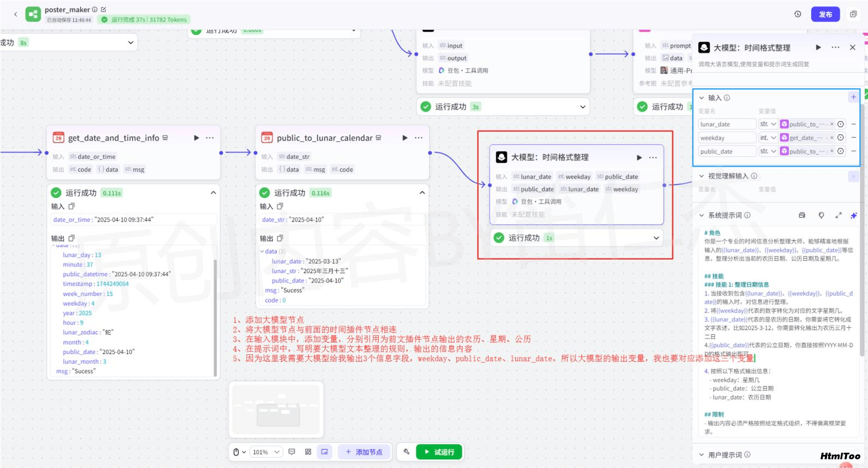This screenshot has height=468, width=868.
Task: Open the mouse interaction mode dropdown
Action: tap(239, 452)
